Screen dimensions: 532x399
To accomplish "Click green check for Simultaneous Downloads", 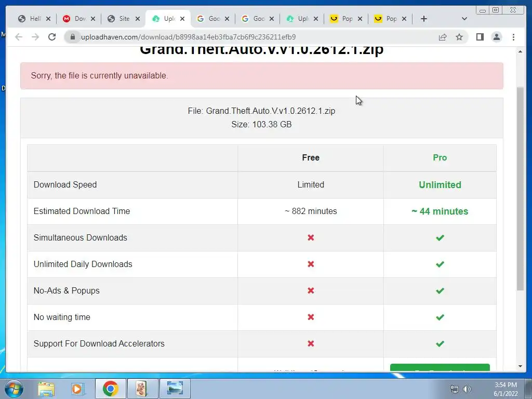I will point(440,238).
